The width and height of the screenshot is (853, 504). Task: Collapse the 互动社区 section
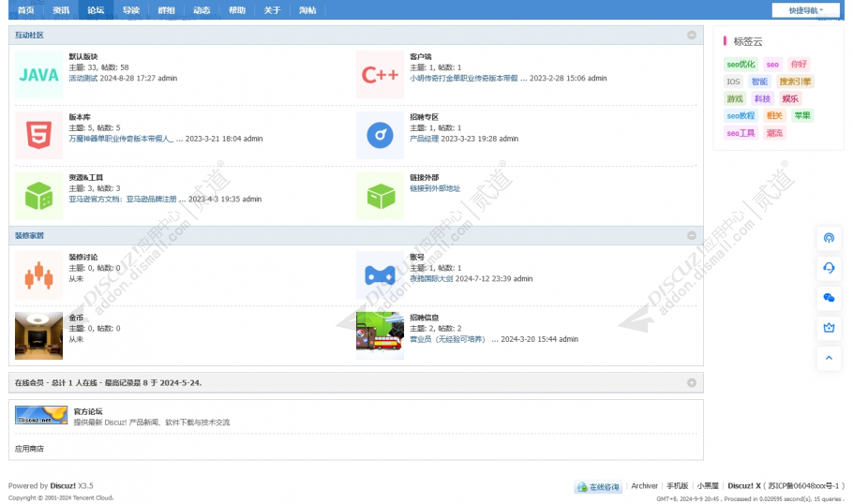tap(692, 35)
